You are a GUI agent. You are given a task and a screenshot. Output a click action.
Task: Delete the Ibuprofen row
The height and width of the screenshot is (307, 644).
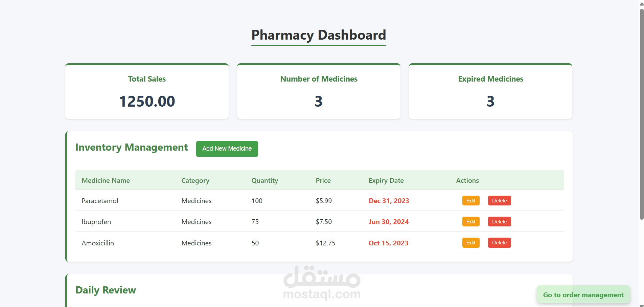pos(499,222)
